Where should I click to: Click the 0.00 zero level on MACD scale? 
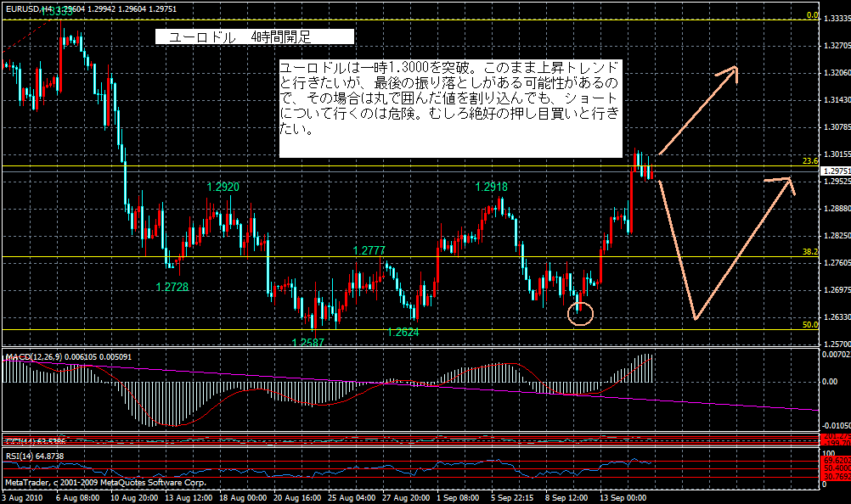tap(830, 382)
